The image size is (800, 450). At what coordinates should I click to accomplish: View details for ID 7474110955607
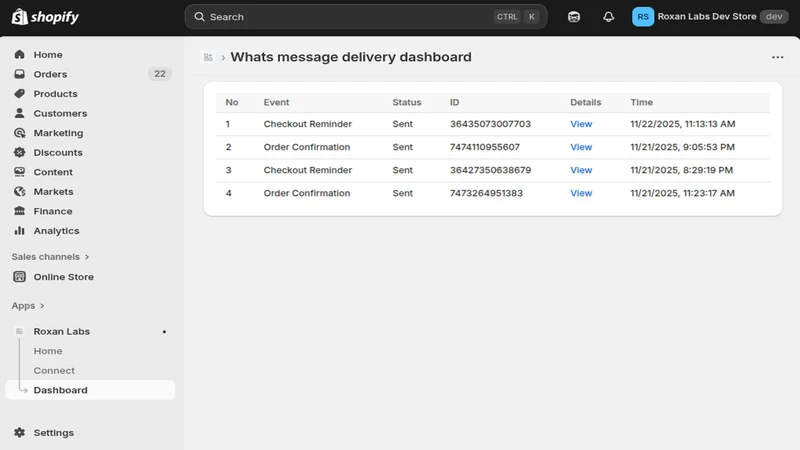pyautogui.click(x=581, y=147)
